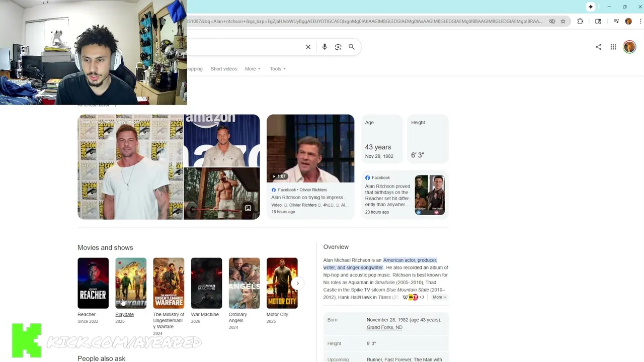Click the Ordinary Angels poster thumbnail
This screenshot has width=644, height=362.
click(x=245, y=283)
